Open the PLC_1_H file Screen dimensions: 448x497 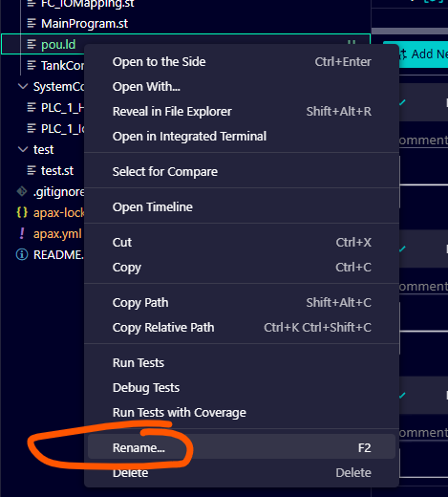[x=63, y=108]
